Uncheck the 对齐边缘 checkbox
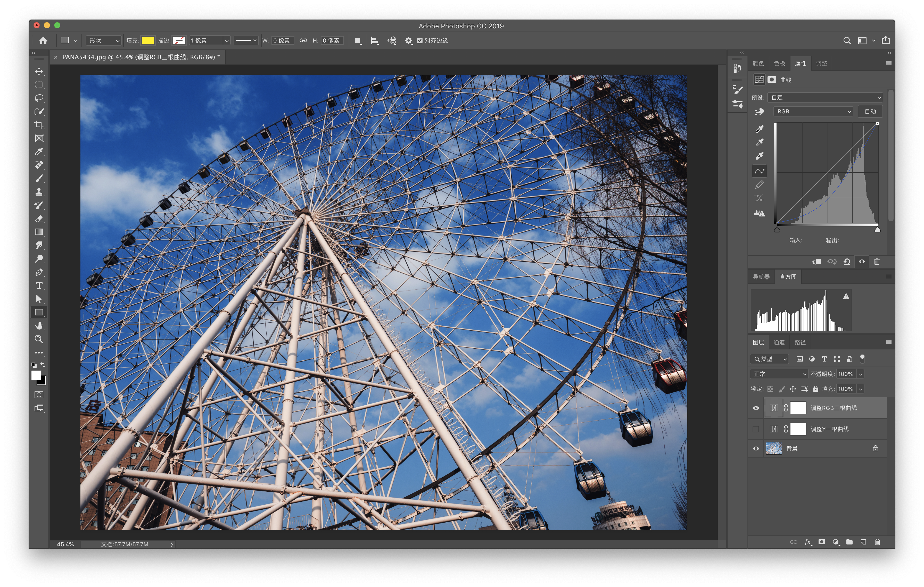 tap(420, 41)
